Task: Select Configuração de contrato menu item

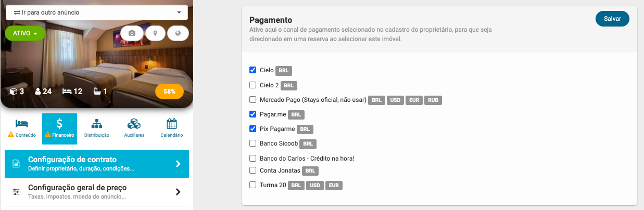Action: (96, 163)
